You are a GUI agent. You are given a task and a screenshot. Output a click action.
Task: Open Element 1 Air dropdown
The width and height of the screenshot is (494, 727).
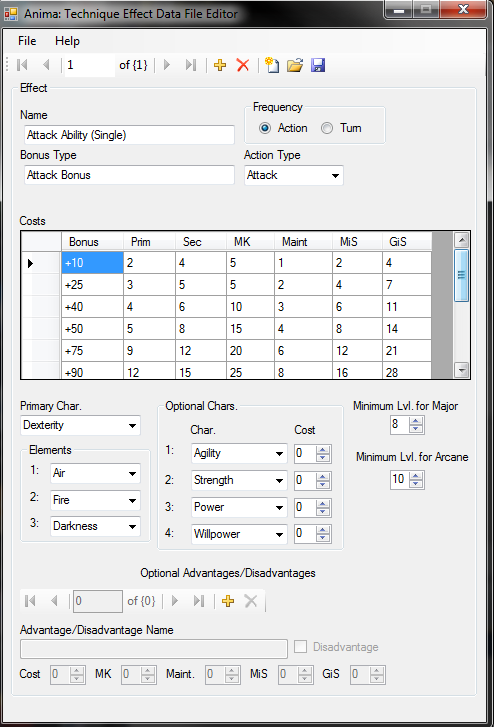[x=95, y=473]
